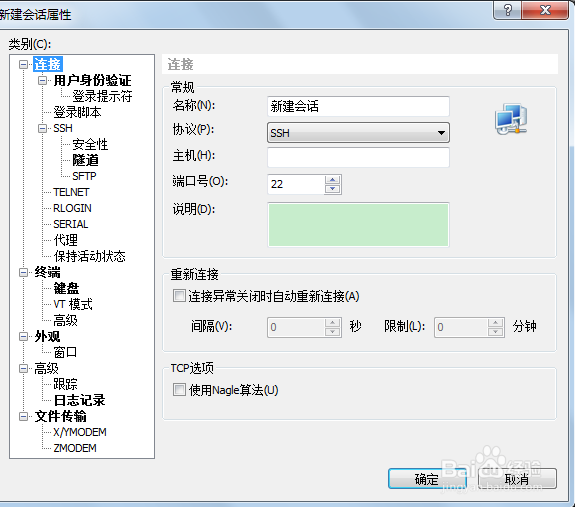Select 保持活动状态 tree item
The width and height of the screenshot is (575, 507).
pos(89,256)
